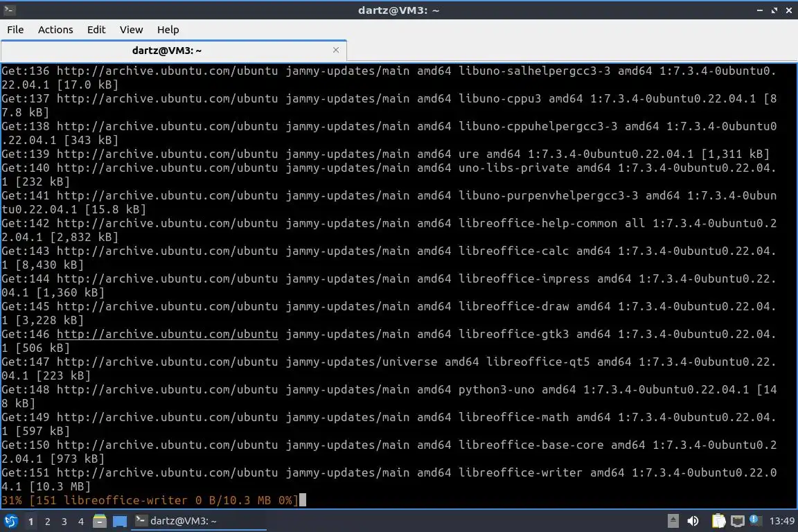Image resolution: width=798 pixels, height=532 pixels.
Task: Click the 13:49 panel clock
Action: pos(781,521)
